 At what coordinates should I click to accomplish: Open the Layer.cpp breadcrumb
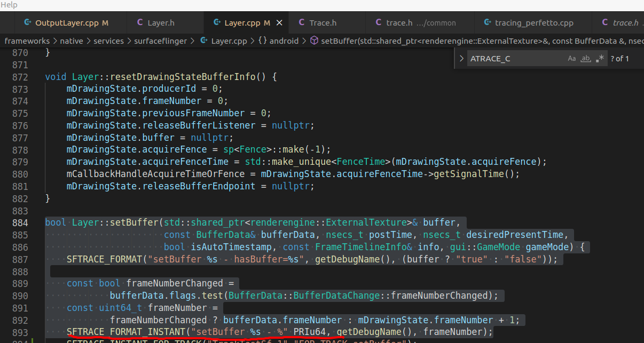point(229,41)
